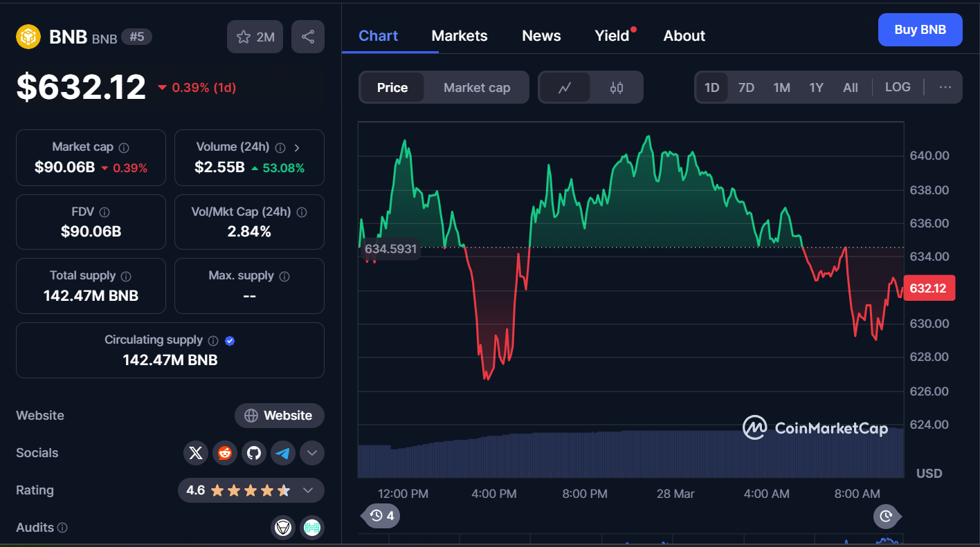Open the Yield tab

pyautogui.click(x=612, y=36)
